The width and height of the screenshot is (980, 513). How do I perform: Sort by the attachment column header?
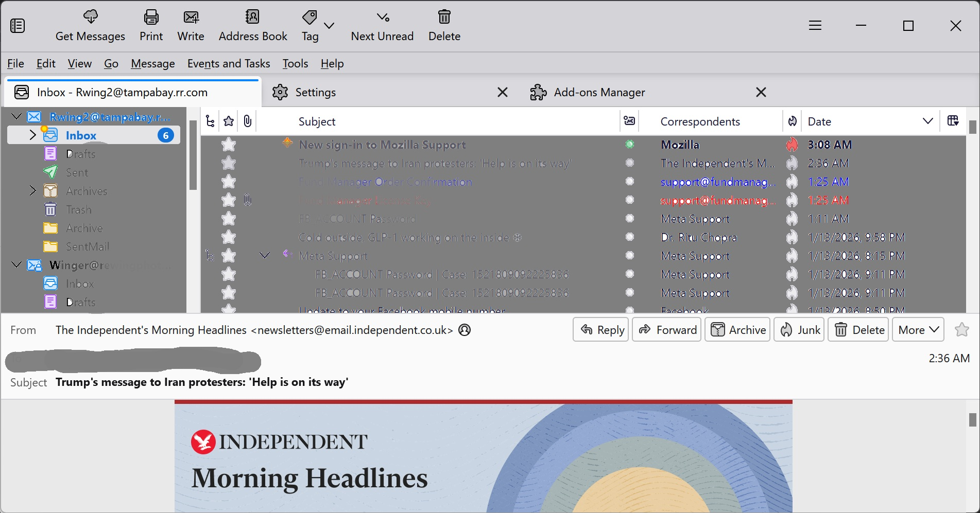pyautogui.click(x=248, y=121)
